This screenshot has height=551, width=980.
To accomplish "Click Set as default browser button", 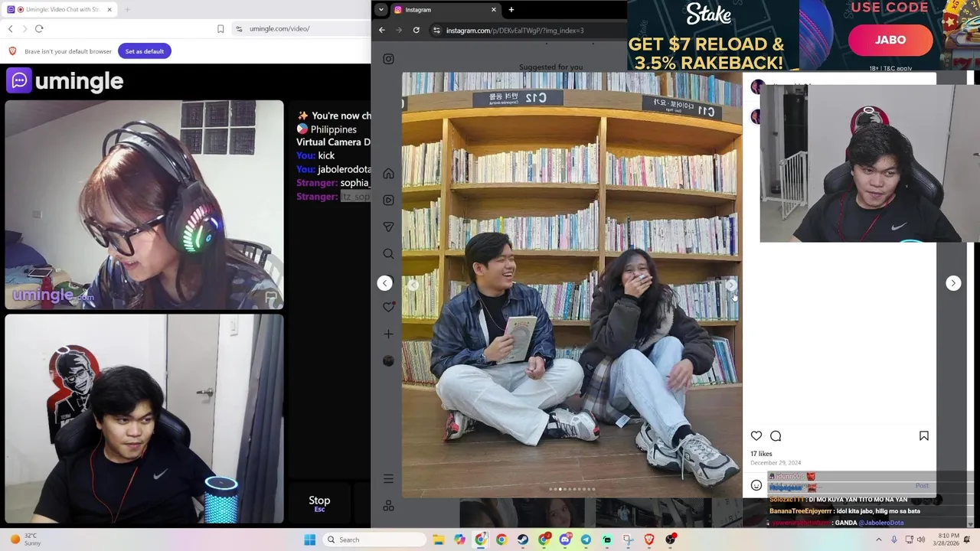I will click(x=145, y=51).
